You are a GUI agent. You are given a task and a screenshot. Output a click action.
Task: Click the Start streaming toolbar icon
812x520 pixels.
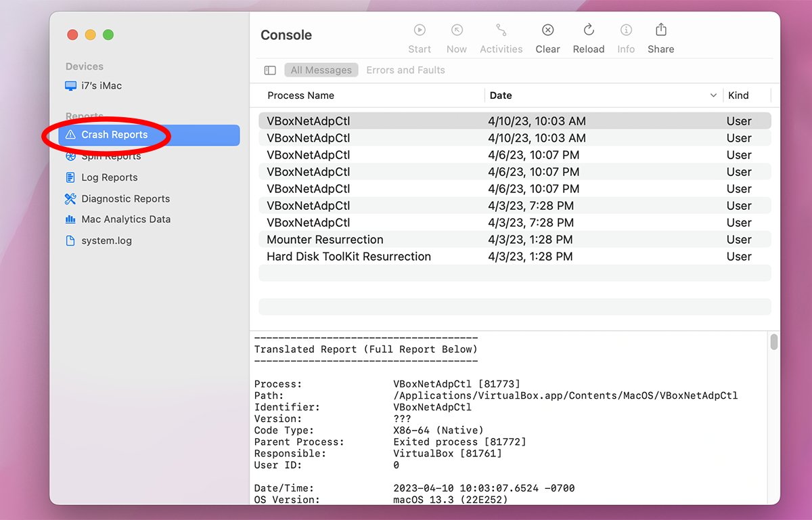(420, 30)
